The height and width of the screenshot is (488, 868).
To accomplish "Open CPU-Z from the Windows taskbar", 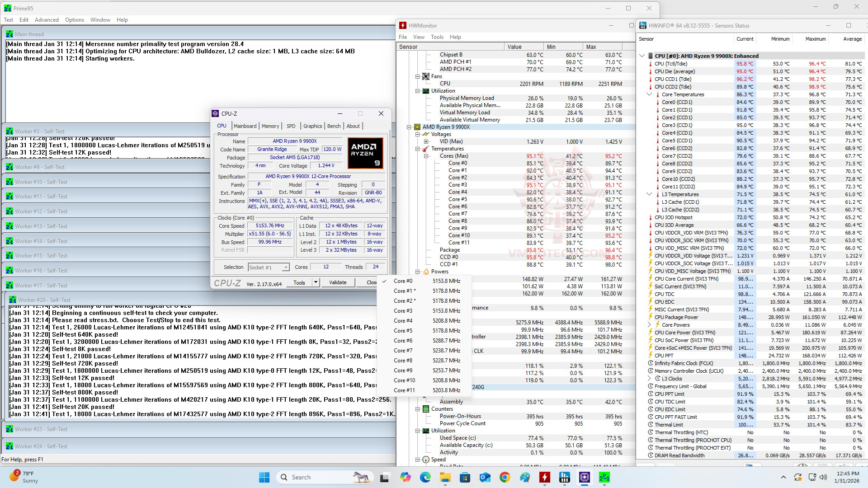I will (584, 477).
